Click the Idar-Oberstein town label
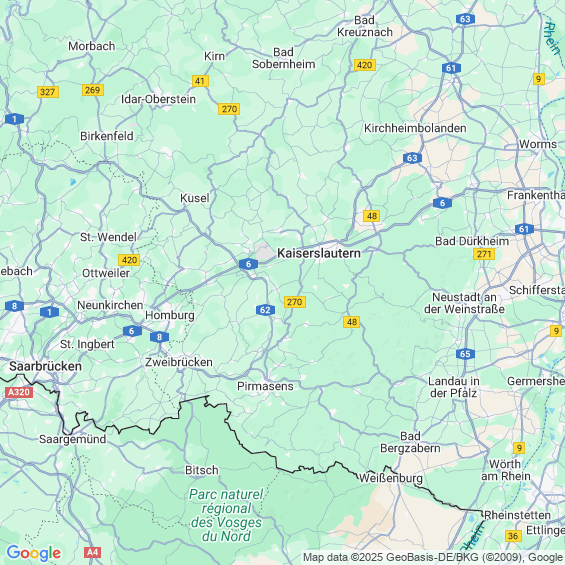565x565 pixels. pyautogui.click(x=158, y=99)
